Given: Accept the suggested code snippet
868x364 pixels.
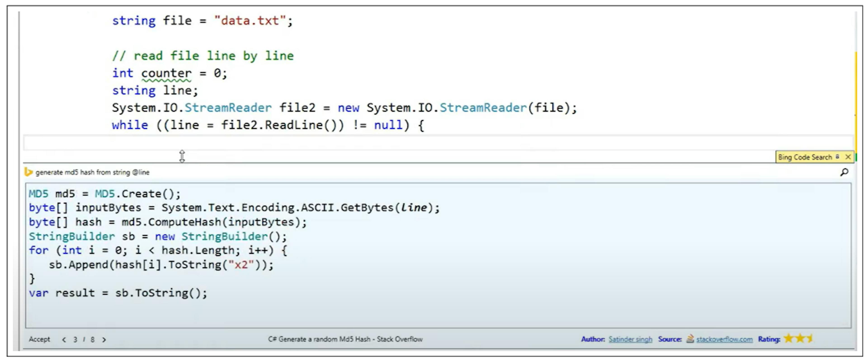Looking at the screenshot, I should [x=39, y=339].
